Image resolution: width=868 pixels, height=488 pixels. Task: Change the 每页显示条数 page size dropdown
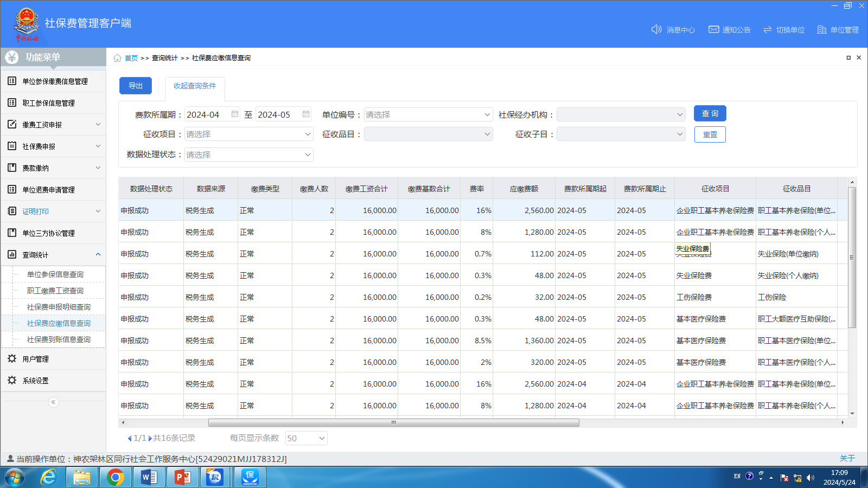coord(307,438)
